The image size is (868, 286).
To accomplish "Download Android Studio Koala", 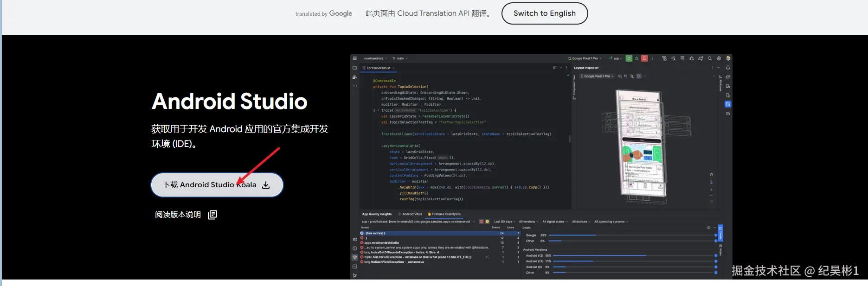I will click(x=217, y=185).
